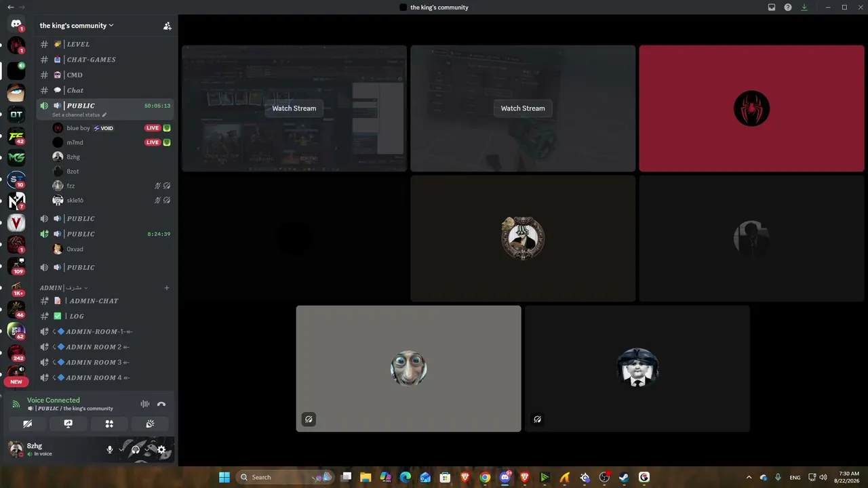Join ADMIN ROOM 2 voice channel
This screenshot has height=488, width=868.
pyautogui.click(x=105, y=347)
